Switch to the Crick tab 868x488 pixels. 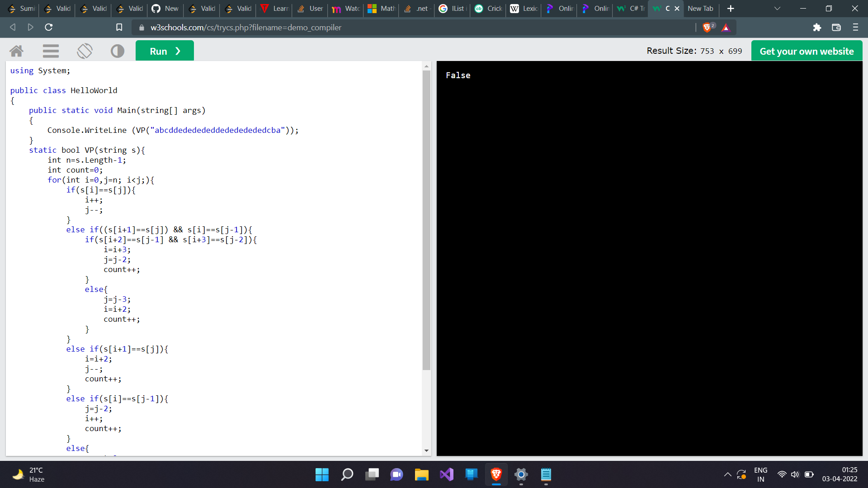[488, 9]
